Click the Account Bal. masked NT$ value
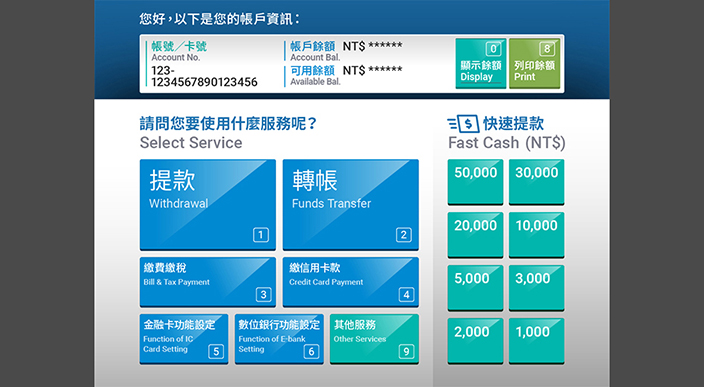Image resolution: width=704 pixels, height=387 pixels. point(373,46)
